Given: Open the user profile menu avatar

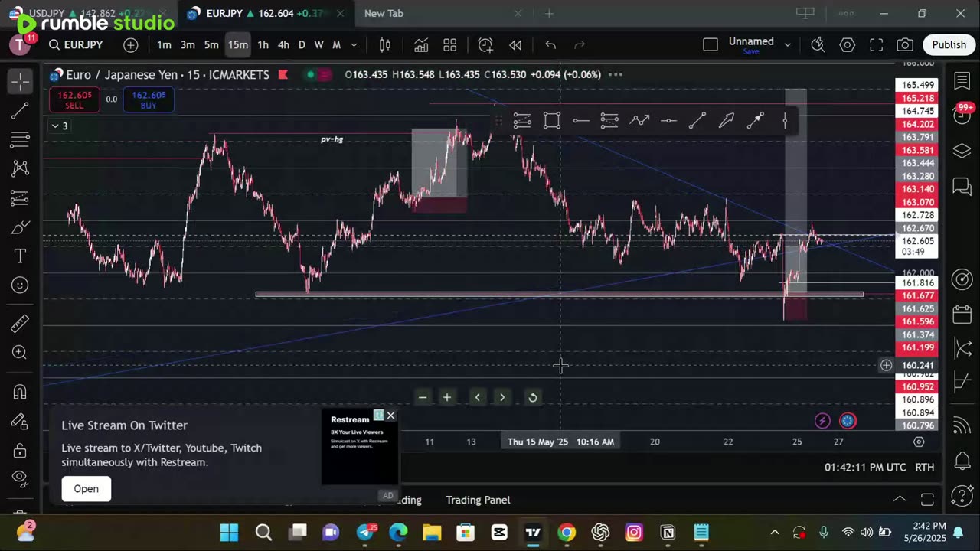Looking at the screenshot, I should [20, 45].
